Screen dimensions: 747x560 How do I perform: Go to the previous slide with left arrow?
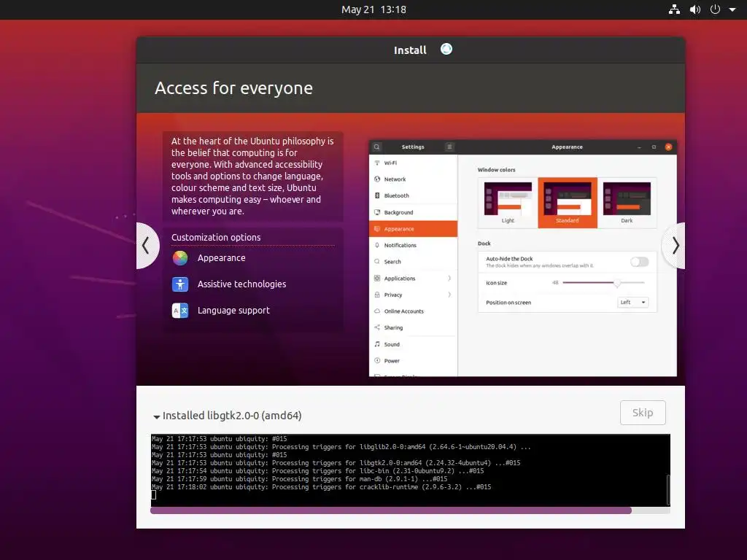pos(146,246)
